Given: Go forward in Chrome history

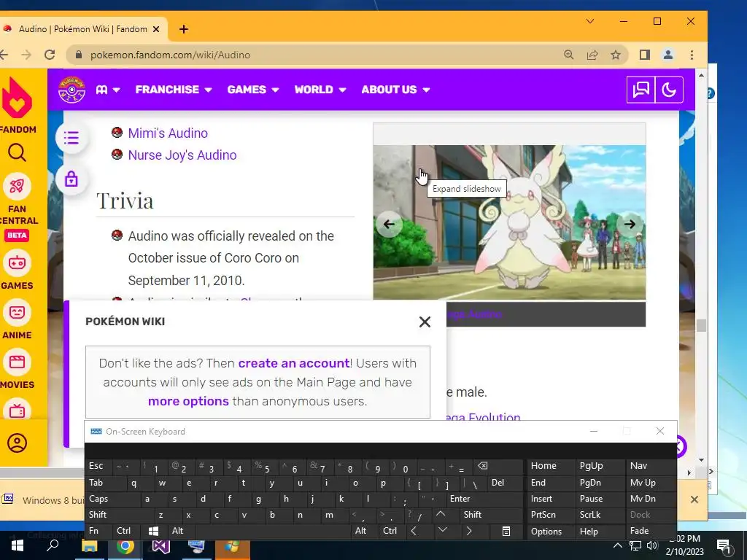Looking at the screenshot, I should point(26,55).
